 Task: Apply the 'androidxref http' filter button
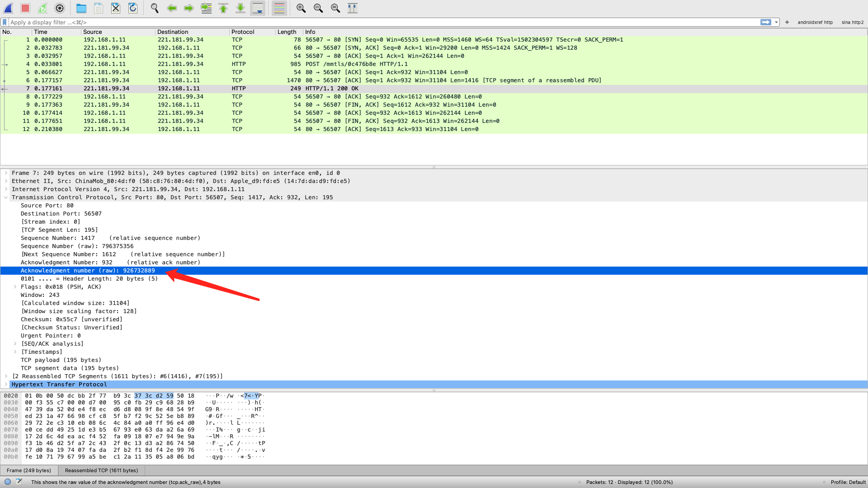[x=815, y=22]
